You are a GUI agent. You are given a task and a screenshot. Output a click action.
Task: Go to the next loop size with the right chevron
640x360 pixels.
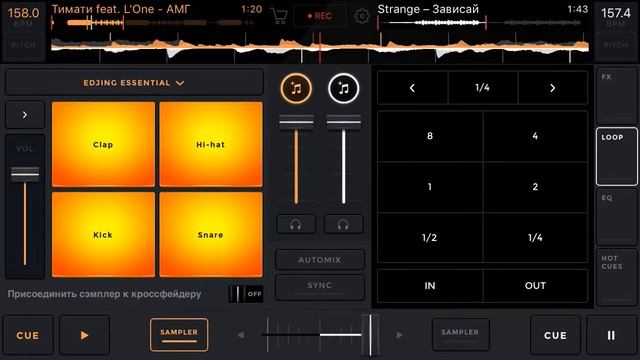[x=553, y=88]
